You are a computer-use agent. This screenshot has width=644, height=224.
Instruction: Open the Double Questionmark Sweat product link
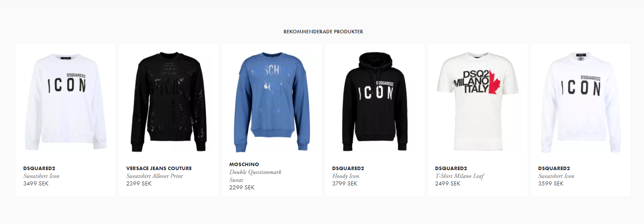[255, 176]
